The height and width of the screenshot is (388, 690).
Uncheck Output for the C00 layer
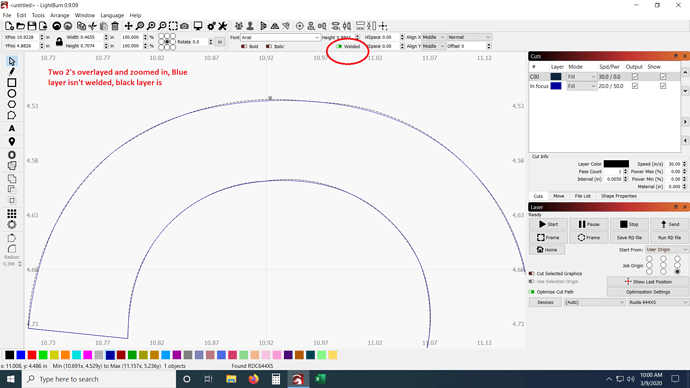coord(635,77)
